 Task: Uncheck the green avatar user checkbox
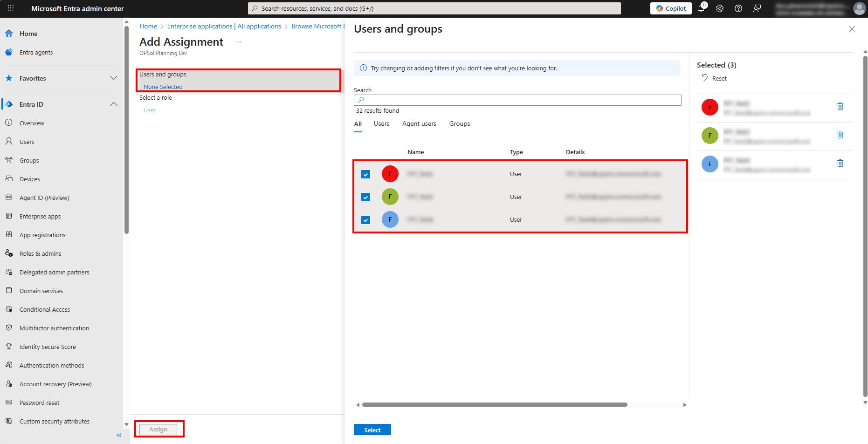(366, 197)
